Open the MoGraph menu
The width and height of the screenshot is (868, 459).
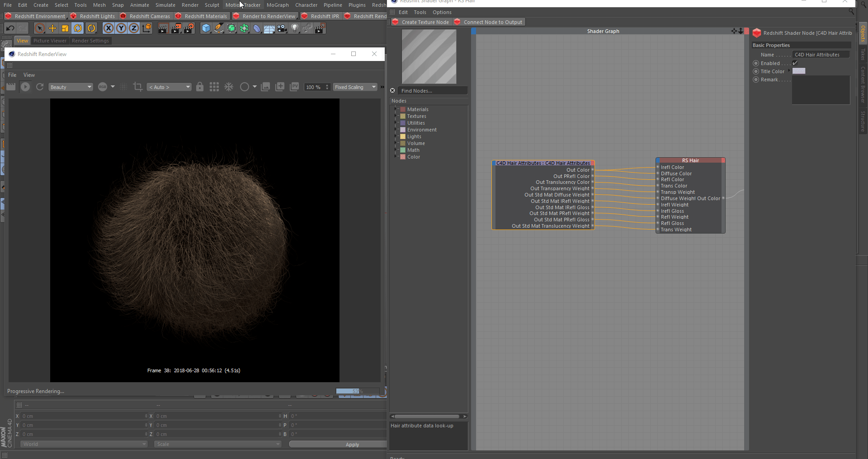click(x=277, y=5)
